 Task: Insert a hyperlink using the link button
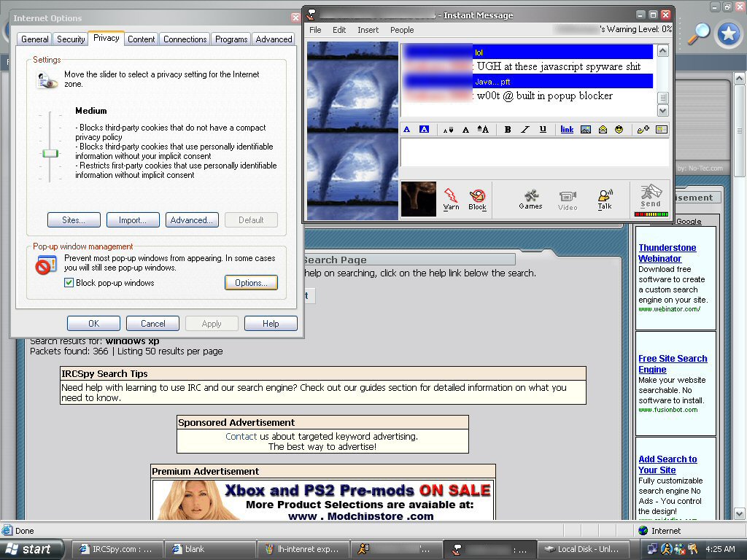pyautogui.click(x=567, y=130)
